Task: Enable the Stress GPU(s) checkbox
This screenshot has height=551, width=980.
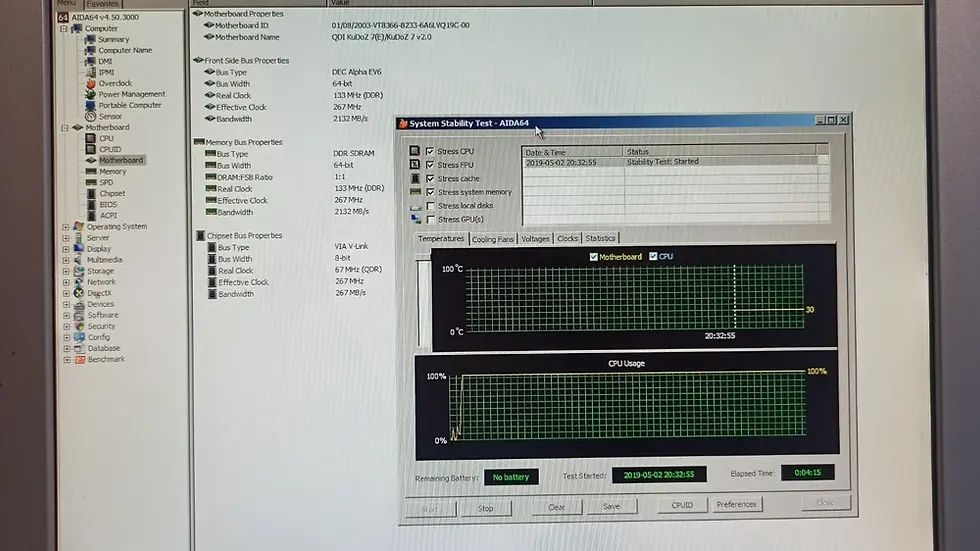Action: tap(431, 219)
